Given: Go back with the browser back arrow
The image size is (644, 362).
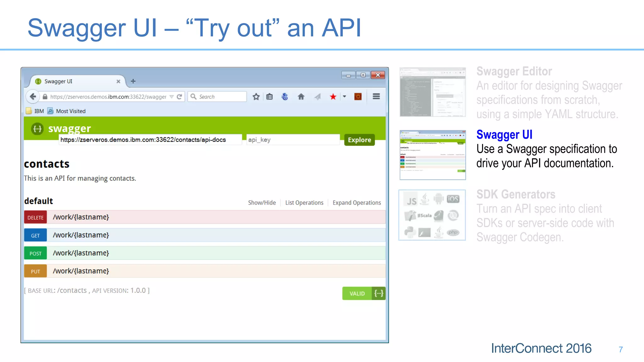Looking at the screenshot, I should [x=33, y=96].
